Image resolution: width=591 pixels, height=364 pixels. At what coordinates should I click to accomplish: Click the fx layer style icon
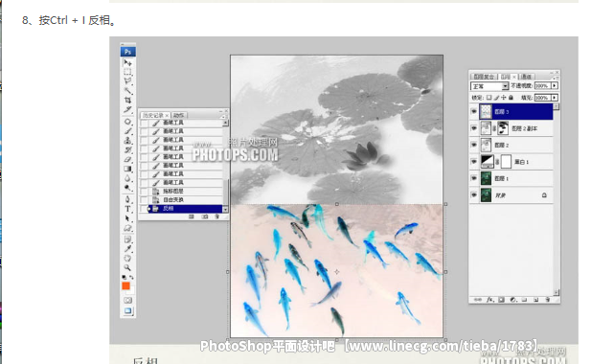pos(489,300)
